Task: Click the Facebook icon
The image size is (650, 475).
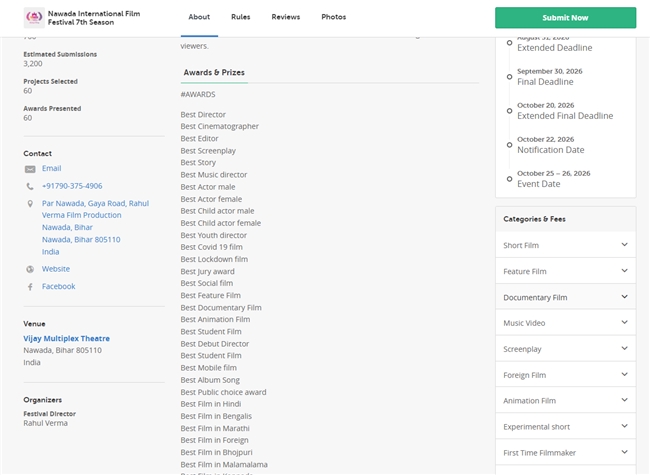Action: point(30,287)
